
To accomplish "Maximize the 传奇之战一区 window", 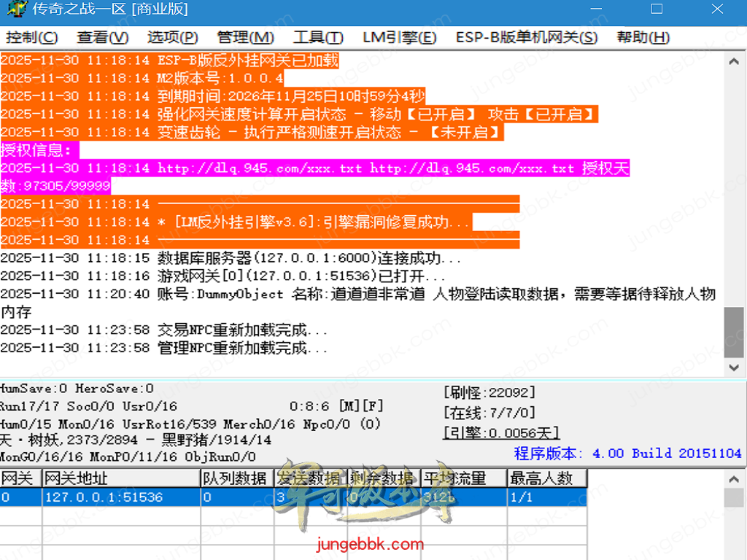I will click(x=657, y=9).
